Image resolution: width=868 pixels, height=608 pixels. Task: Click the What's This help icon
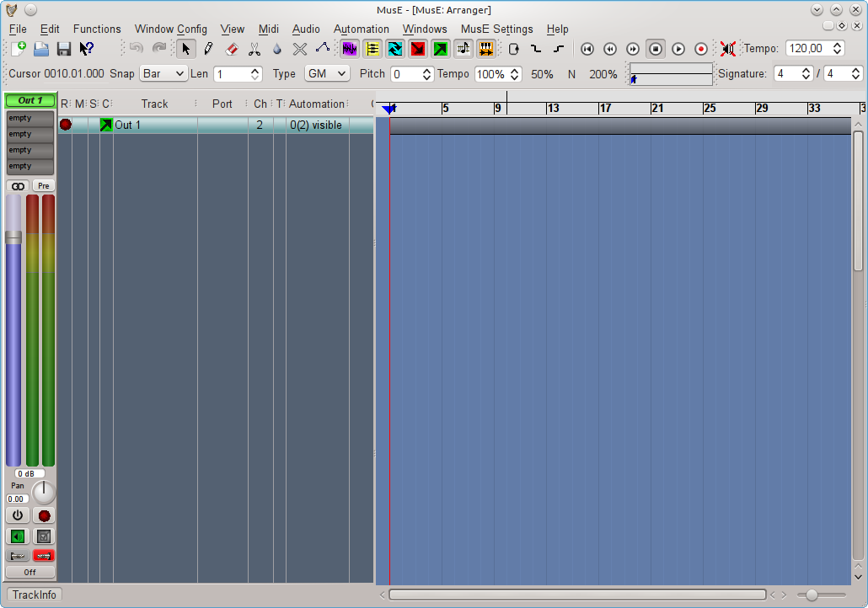86,49
